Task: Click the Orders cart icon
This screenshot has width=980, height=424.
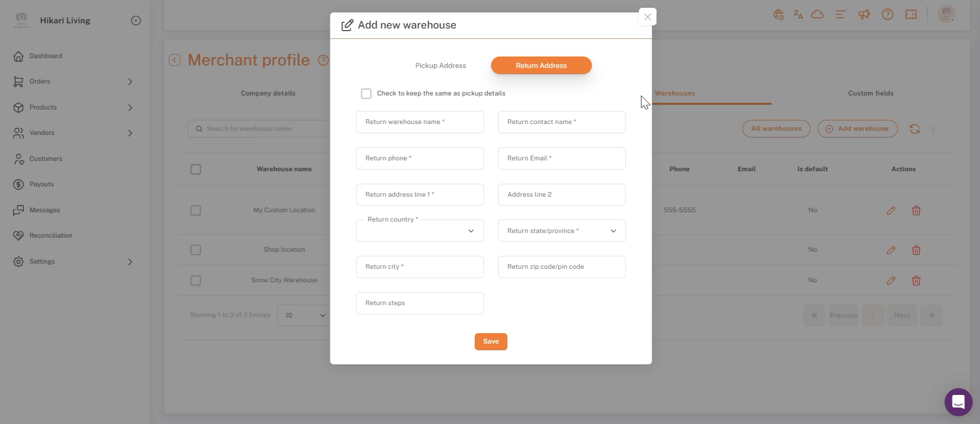Action: click(19, 81)
